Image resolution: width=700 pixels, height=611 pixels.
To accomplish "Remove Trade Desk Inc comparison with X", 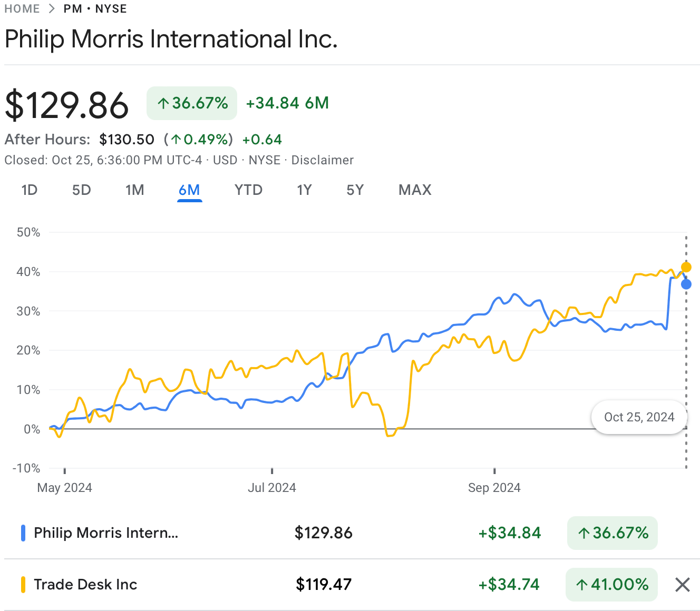I will point(682,584).
